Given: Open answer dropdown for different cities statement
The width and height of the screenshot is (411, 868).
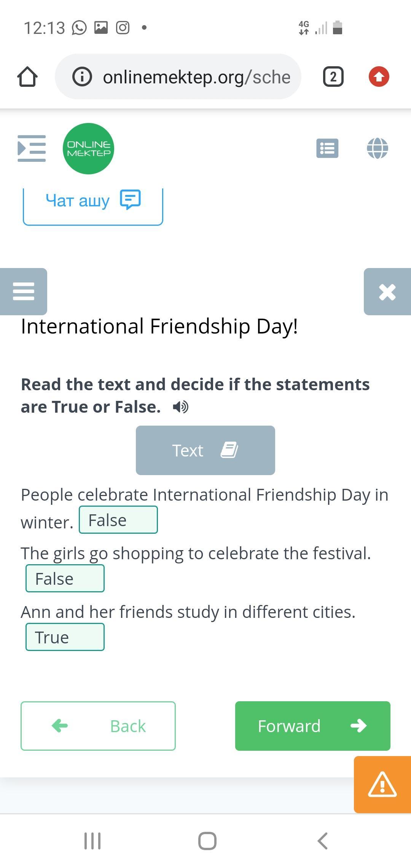Looking at the screenshot, I should pyautogui.click(x=65, y=637).
